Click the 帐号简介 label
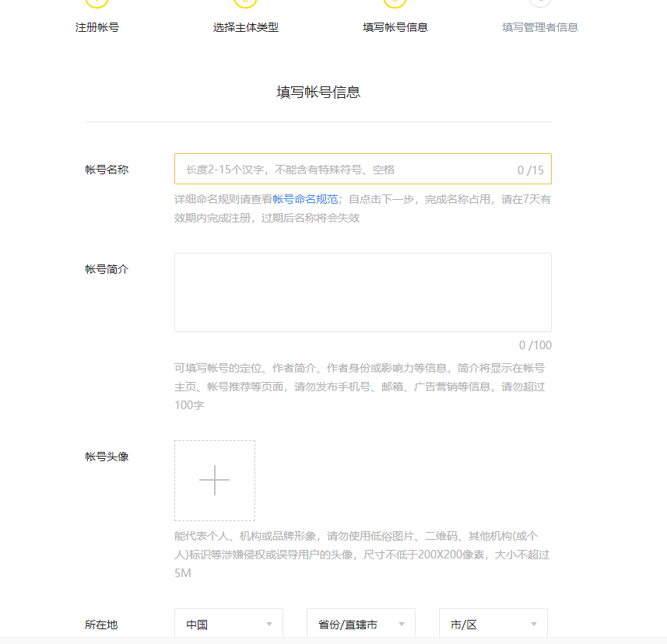667x644 pixels. [x=107, y=269]
